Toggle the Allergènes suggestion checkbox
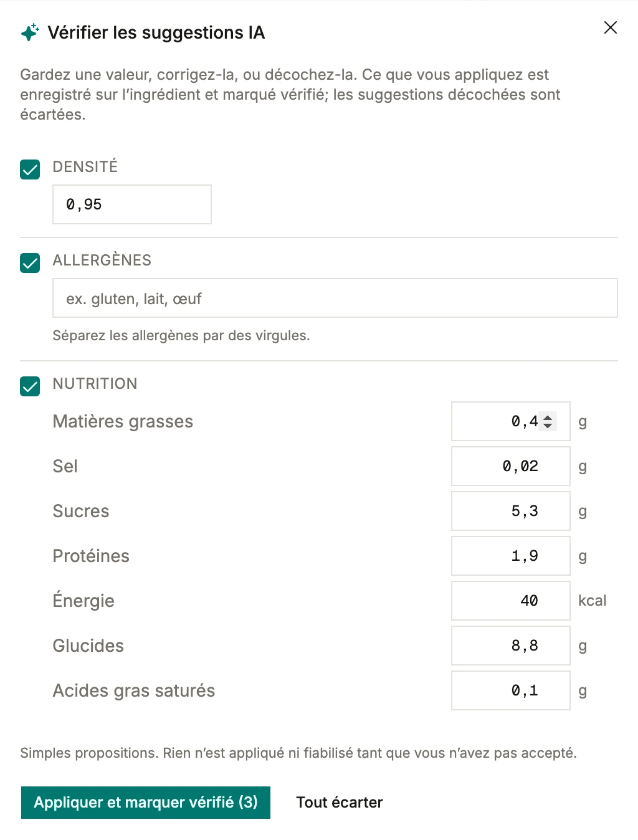The width and height of the screenshot is (638, 840). pyautogui.click(x=30, y=263)
